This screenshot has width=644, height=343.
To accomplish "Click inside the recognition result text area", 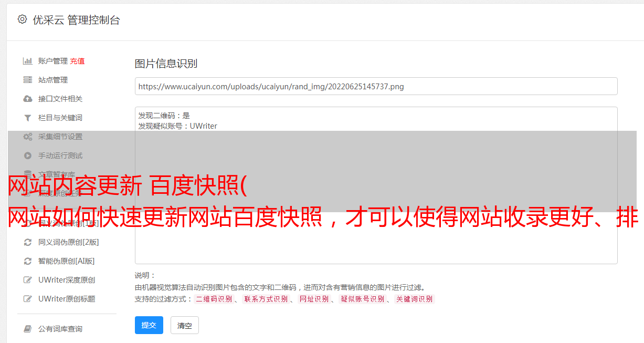I will coord(376,185).
